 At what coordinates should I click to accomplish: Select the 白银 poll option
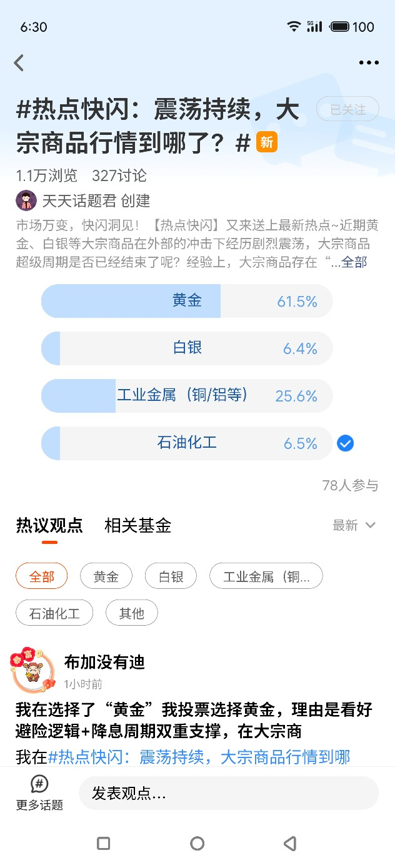(x=187, y=348)
